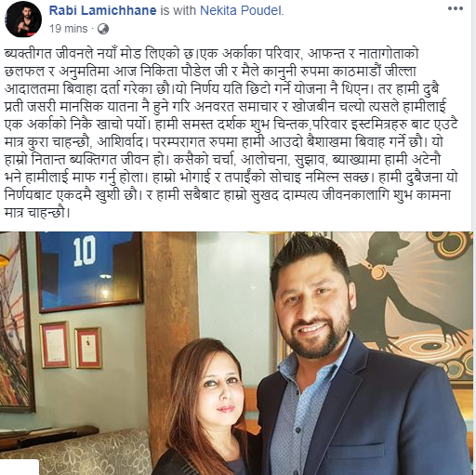Image resolution: width=476 pixels, height=475 pixels.
Task: Click the last line 'मात्र चाहन्छौ।' of post
Action: (36, 214)
